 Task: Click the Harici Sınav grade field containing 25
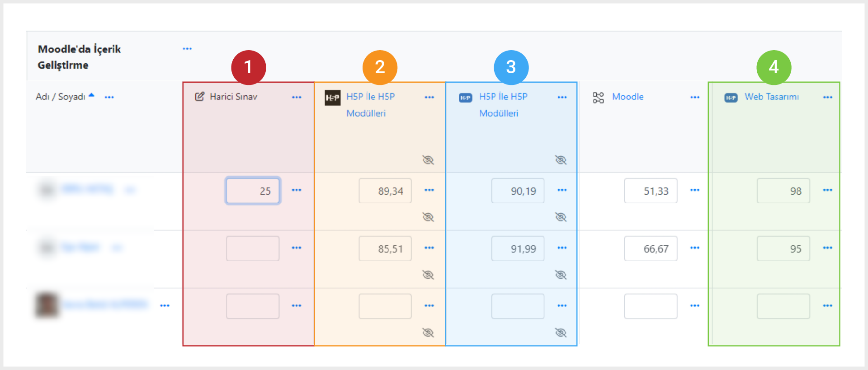click(253, 191)
